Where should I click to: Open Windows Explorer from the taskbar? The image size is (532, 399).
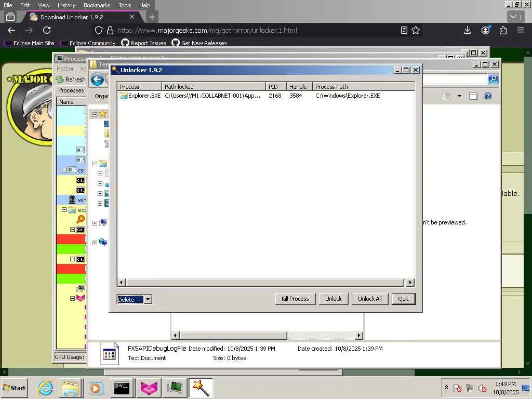[x=70, y=388]
